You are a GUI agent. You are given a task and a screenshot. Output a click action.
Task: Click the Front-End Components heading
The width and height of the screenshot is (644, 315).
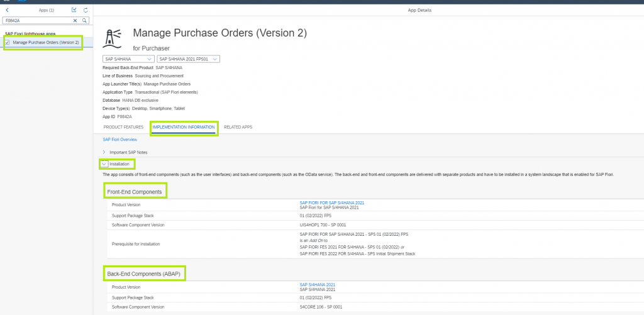(135, 192)
